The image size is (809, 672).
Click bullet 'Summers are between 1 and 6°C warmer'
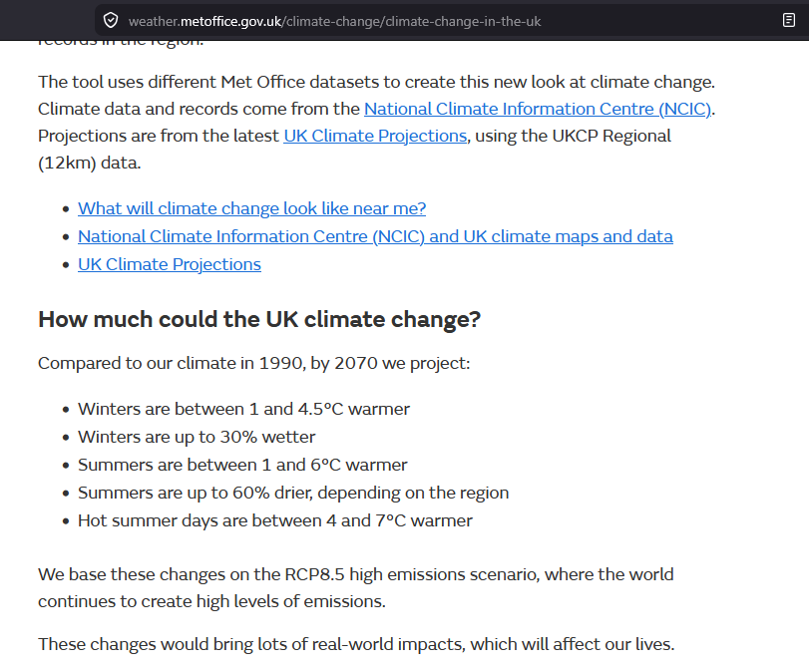[x=242, y=465]
